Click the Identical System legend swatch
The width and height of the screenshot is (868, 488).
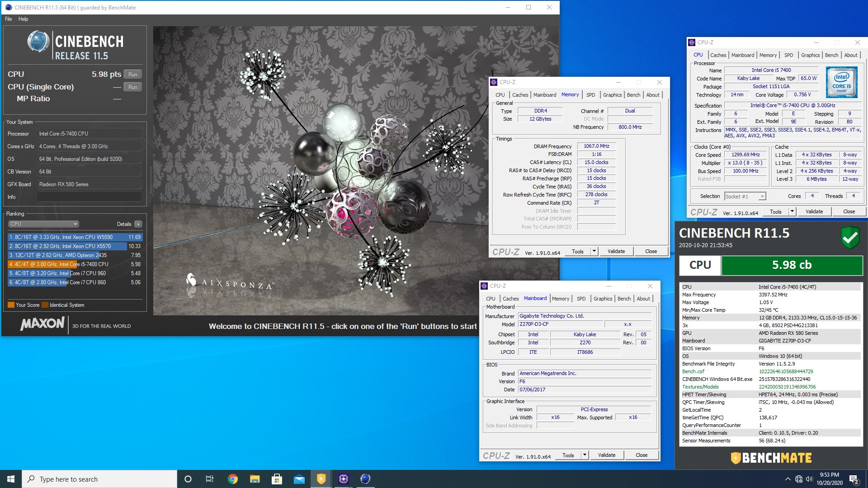(45, 305)
